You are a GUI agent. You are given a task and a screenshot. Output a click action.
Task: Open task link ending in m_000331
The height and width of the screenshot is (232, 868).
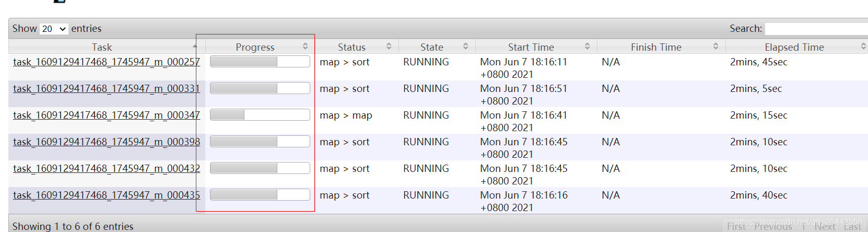point(106,88)
